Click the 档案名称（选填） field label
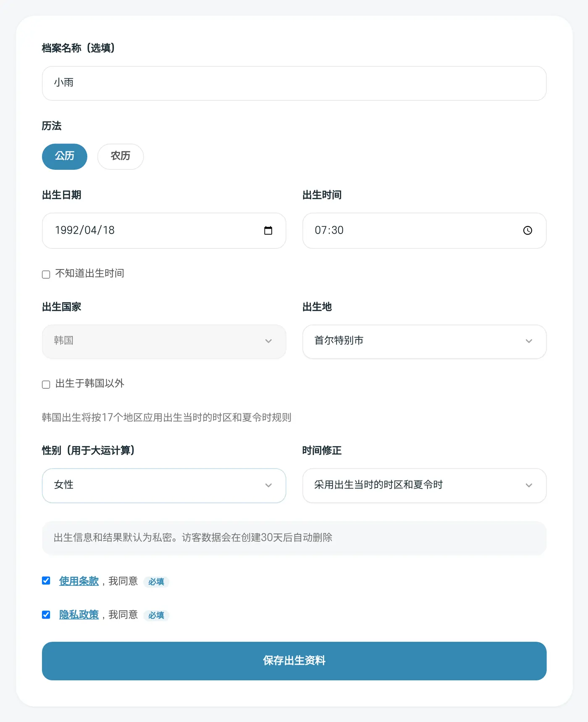 [x=79, y=48]
